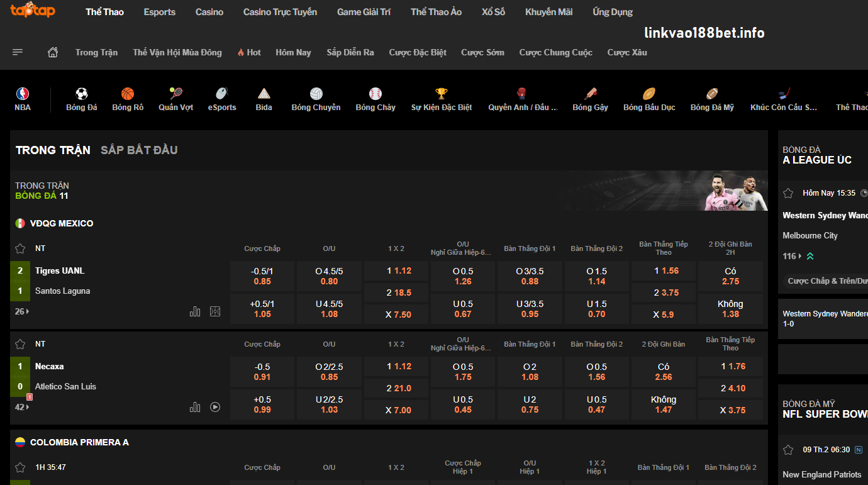Star the Western Sydney A League match

[x=788, y=193]
